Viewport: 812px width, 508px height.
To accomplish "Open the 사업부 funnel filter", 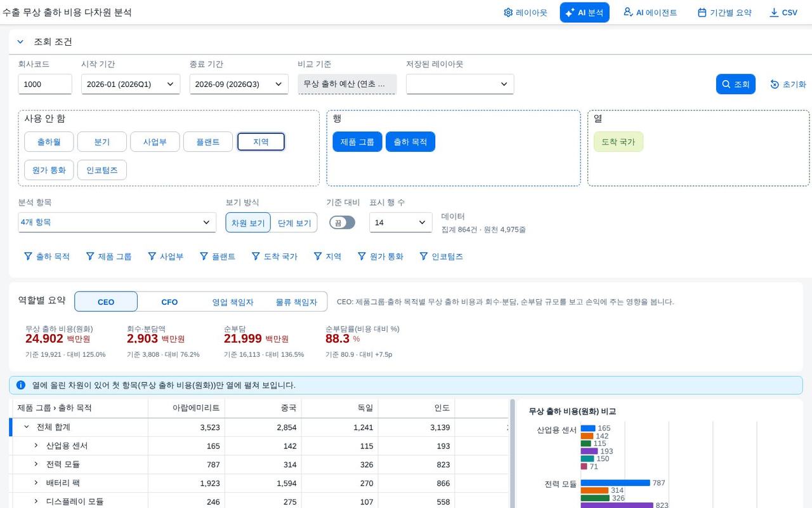I will coord(166,257).
